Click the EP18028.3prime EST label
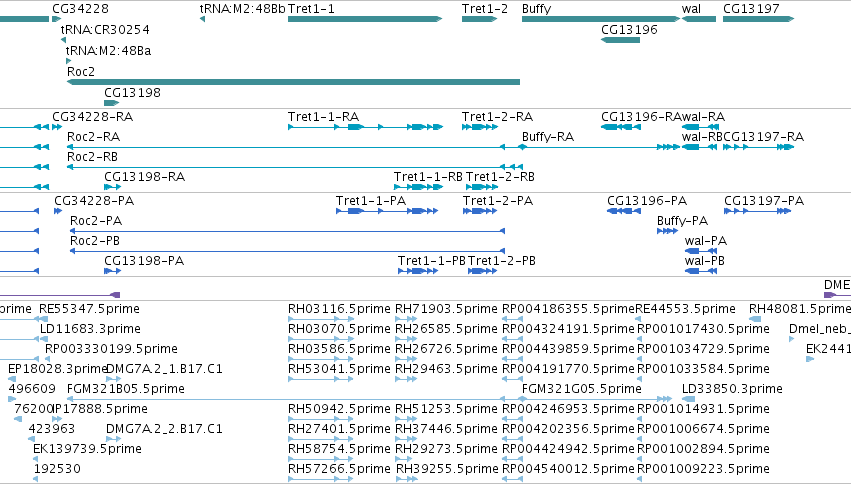Screen dimensions: 851x484 58,369
